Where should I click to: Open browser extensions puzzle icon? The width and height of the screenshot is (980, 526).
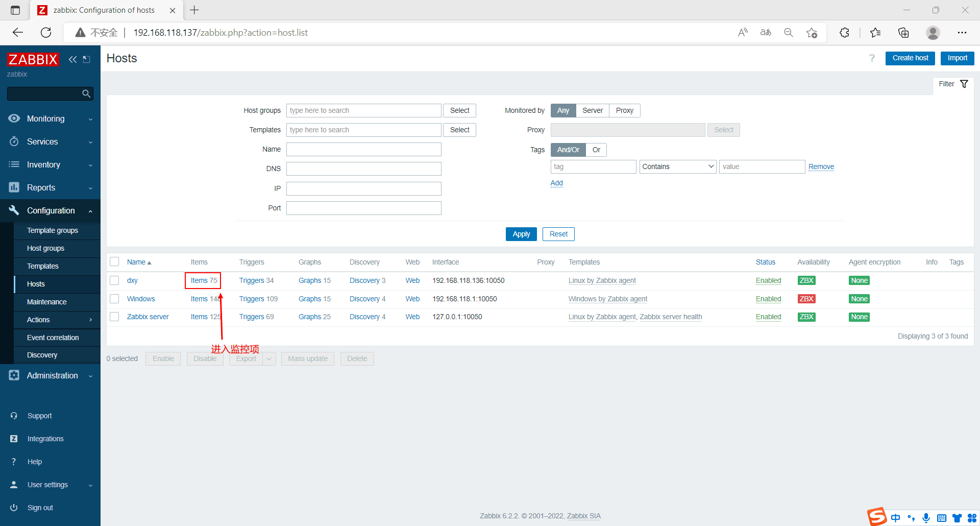click(x=844, y=33)
